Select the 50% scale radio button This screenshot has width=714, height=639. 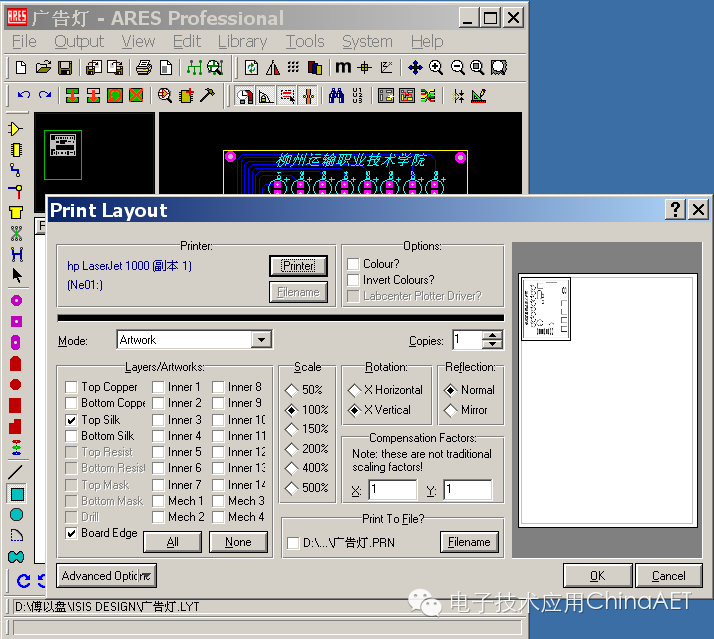click(x=291, y=390)
